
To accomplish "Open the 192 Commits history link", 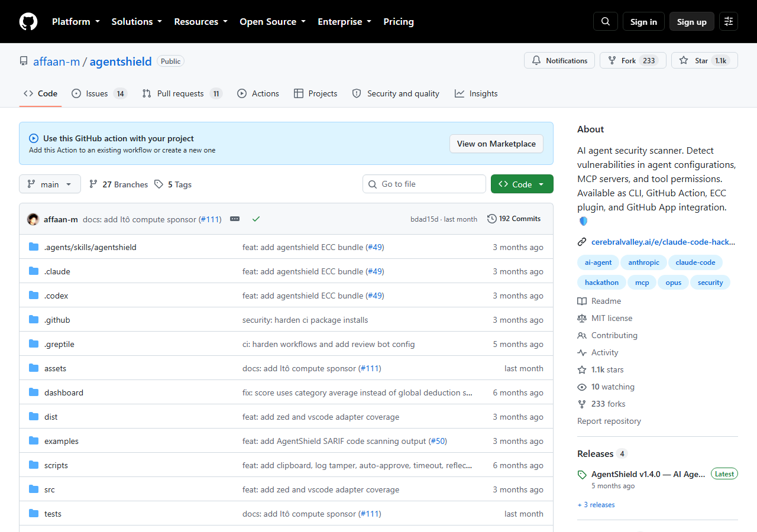I will [514, 219].
